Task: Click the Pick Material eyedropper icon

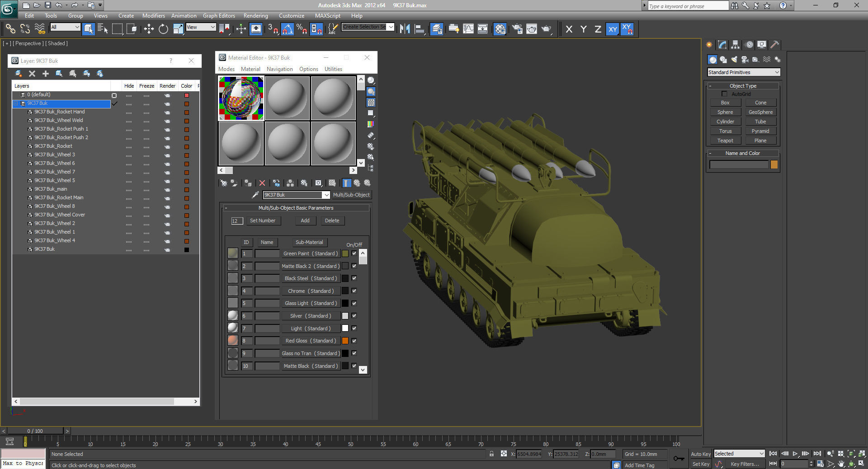Action: point(255,195)
